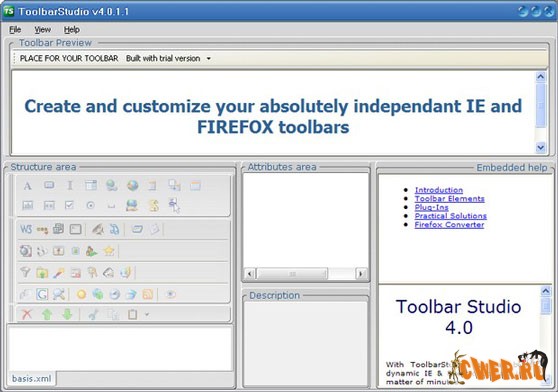Switch to the basis.xml tab
558x392 pixels.
point(31,378)
